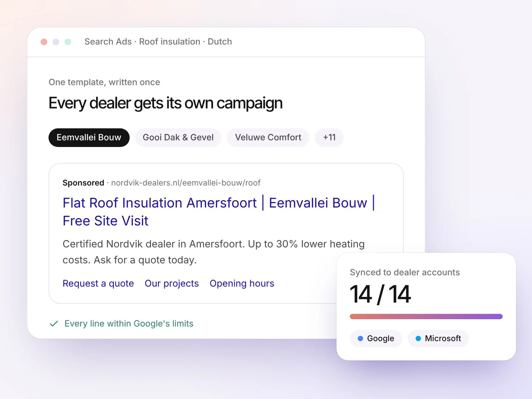Click the nordvik-dealers.nl display URL
This screenshot has width=532, height=399.
186,183
